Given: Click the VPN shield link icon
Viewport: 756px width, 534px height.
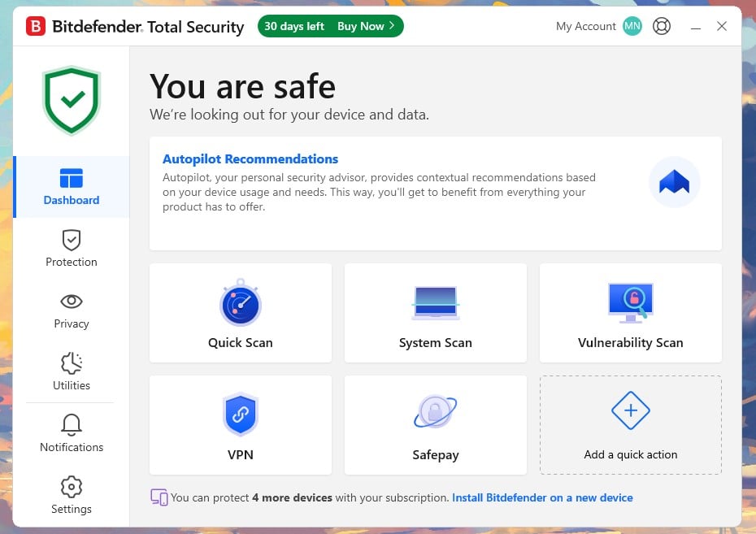Looking at the screenshot, I should coord(241,414).
